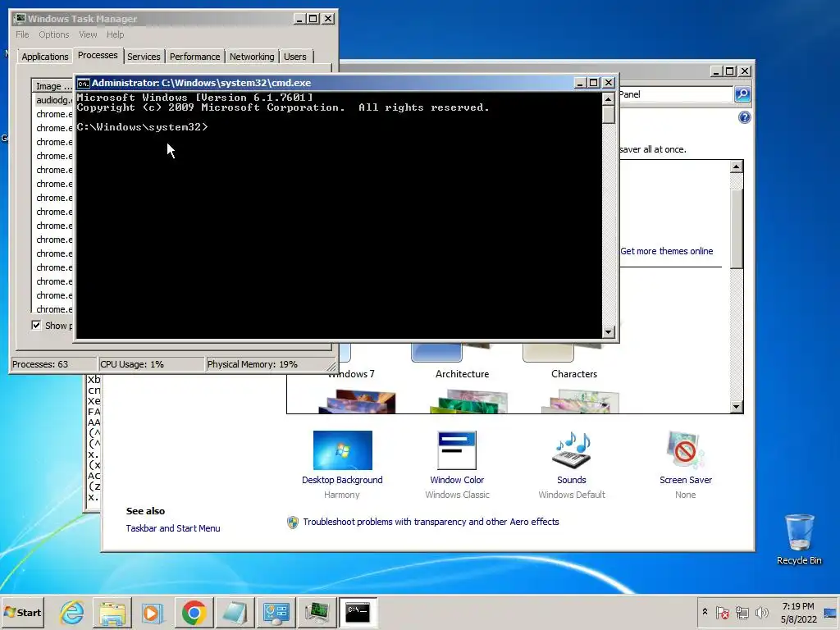
Task: Open Task Manager title bar icon
Action: (20, 19)
